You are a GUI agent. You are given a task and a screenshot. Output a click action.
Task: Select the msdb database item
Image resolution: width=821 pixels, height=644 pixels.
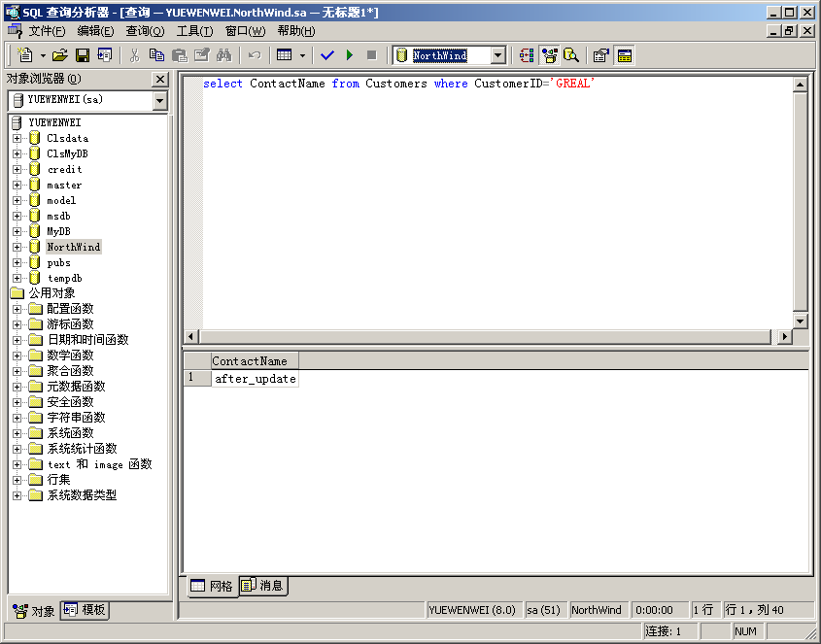click(x=58, y=217)
